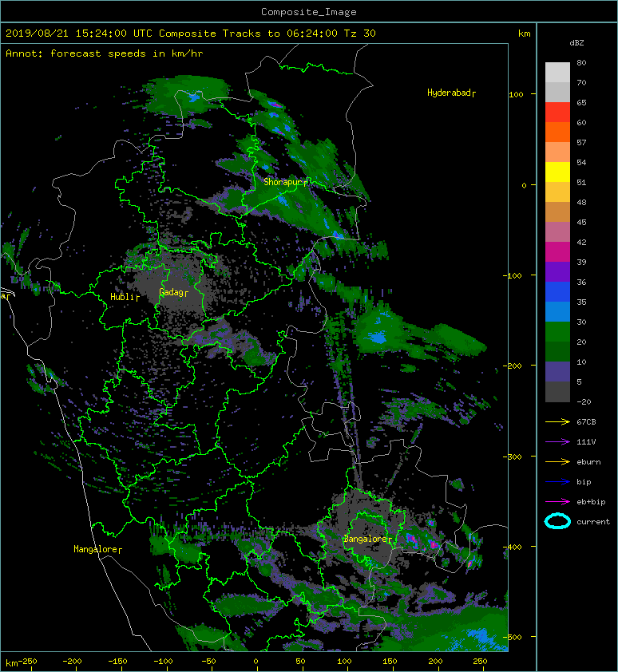Click the 250 tick on bottom axis

[x=480, y=662]
